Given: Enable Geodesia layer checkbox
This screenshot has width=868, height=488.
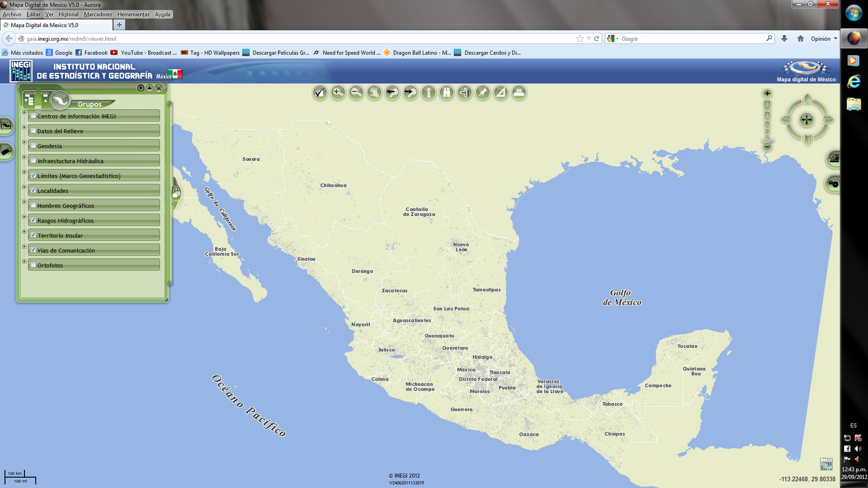Looking at the screenshot, I should coord(34,145).
